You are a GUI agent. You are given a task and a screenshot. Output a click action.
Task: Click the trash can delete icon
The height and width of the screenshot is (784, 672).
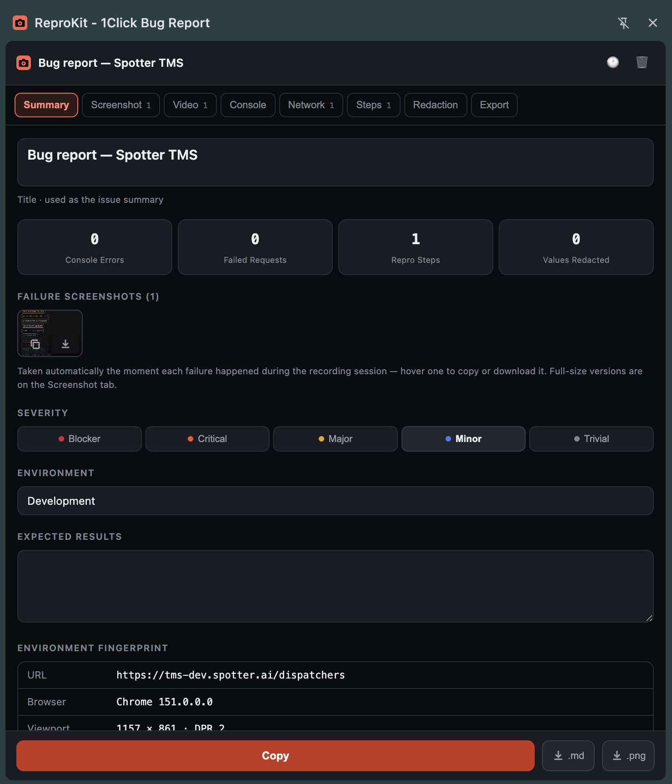642,62
